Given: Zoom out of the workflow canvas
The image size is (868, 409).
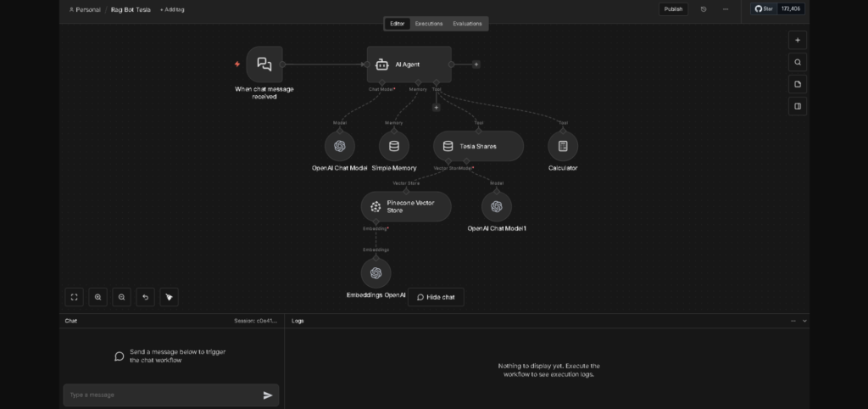Looking at the screenshot, I should point(122,297).
